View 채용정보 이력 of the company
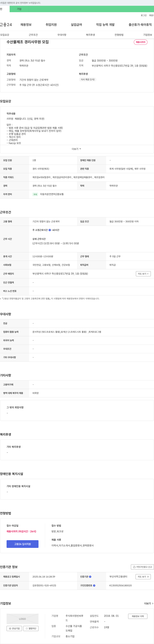The height and width of the screenshot is (644, 154). (x=138, y=616)
